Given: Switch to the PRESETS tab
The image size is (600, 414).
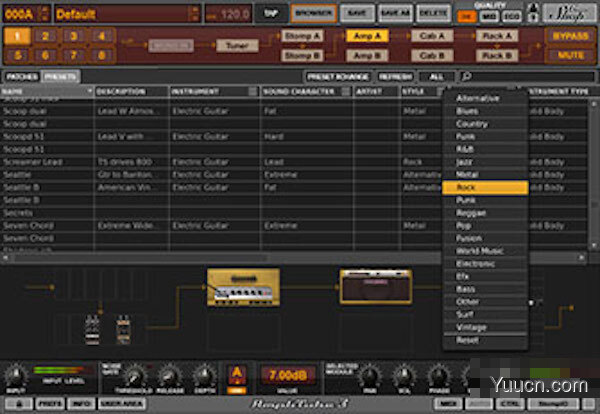Looking at the screenshot, I should click(60, 77).
